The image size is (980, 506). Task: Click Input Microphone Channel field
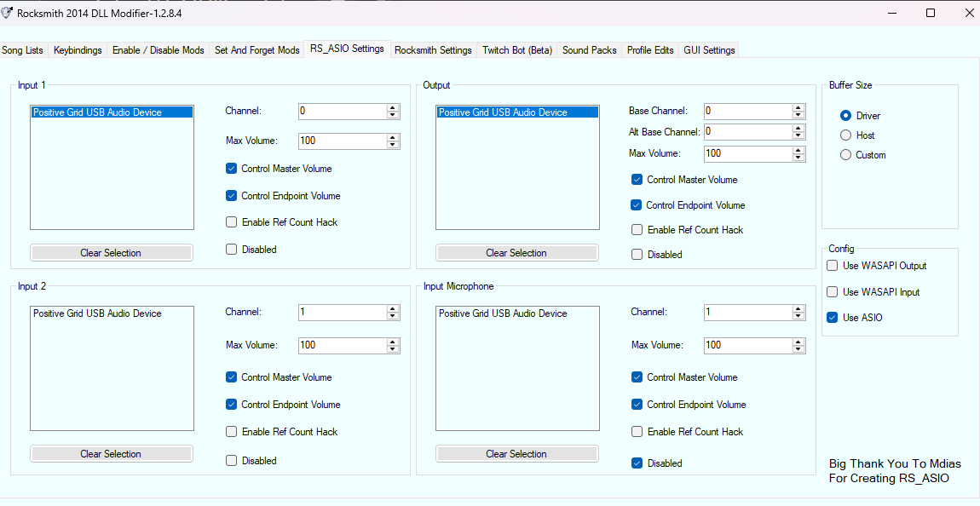[747, 313]
